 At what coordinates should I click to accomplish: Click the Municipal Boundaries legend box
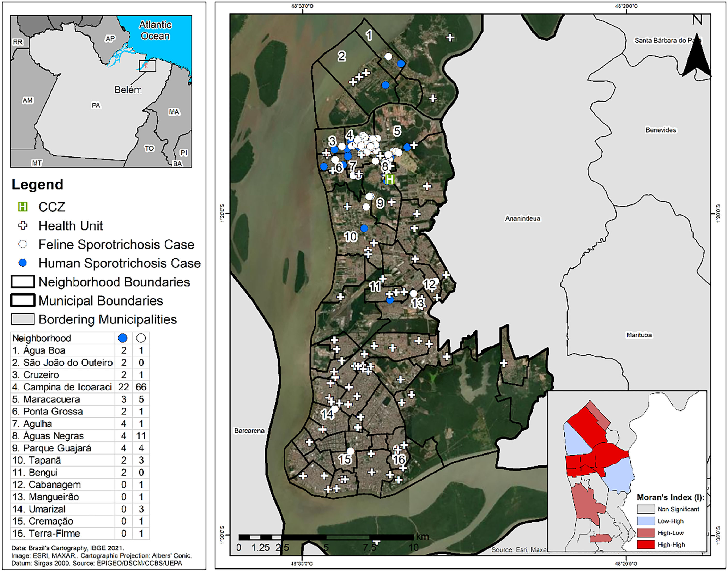[x=23, y=300]
